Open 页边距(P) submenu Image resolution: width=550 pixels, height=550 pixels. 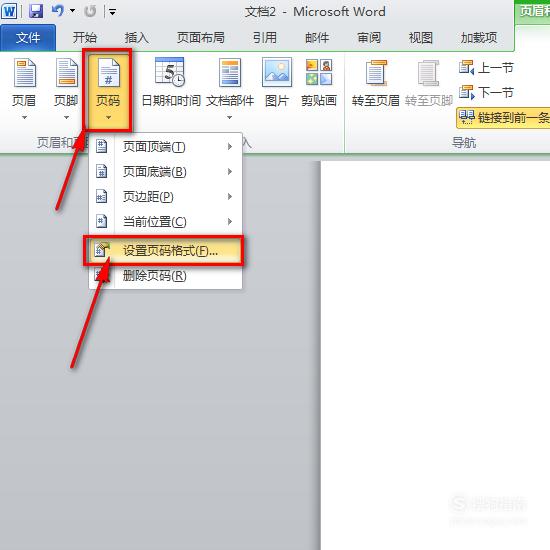165,197
